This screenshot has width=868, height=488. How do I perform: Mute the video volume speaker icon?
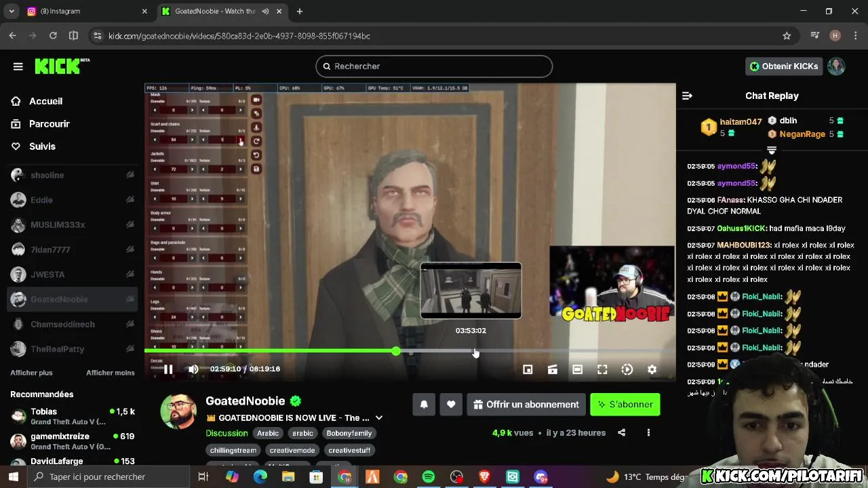tap(193, 369)
